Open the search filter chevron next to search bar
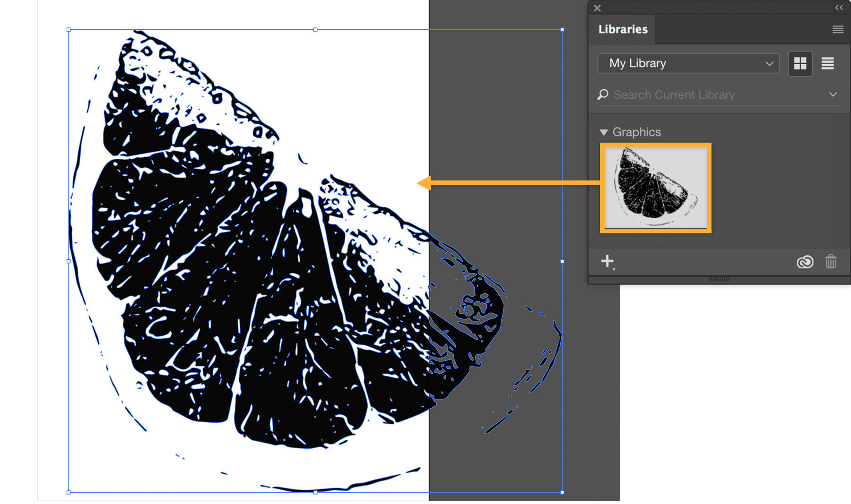The image size is (851, 504). click(833, 94)
